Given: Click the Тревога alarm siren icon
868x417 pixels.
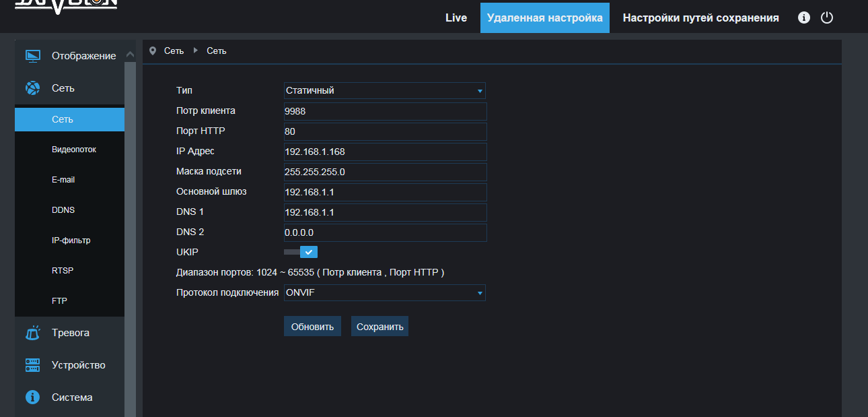Looking at the screenshot, I should point(33,333).
